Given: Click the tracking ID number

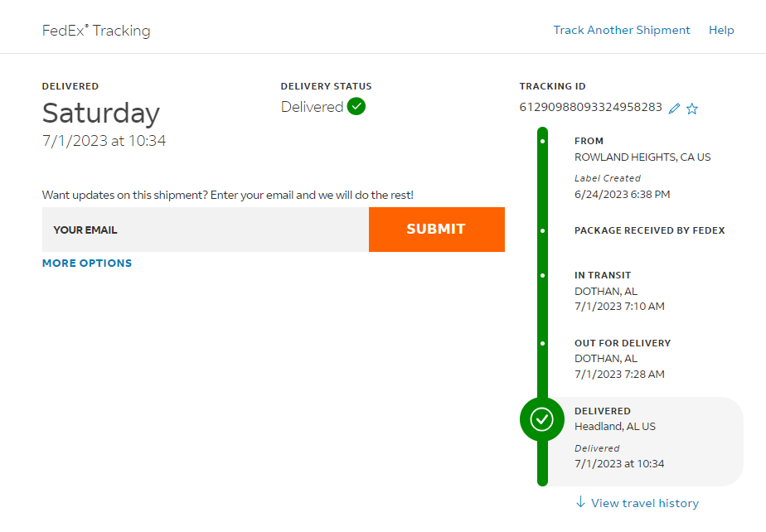Looking at the screenshot, I should pos(590,107).
